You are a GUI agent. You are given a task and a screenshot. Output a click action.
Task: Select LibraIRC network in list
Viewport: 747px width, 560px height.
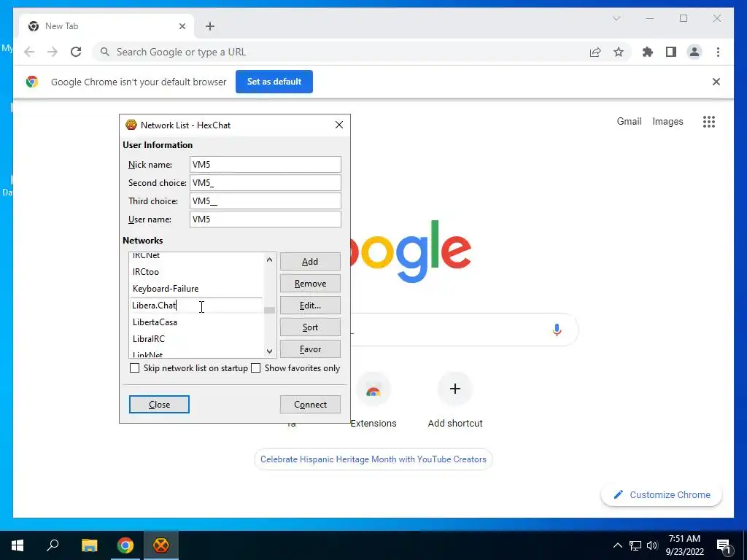coord(196,339)
